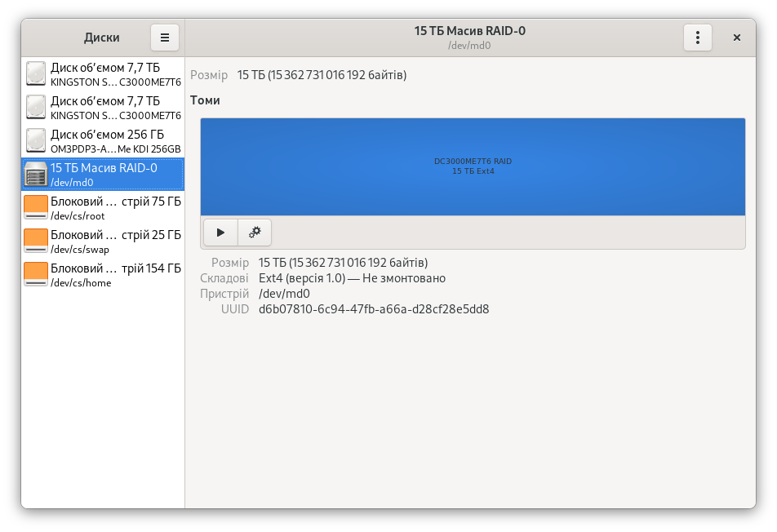
Task: Click volume size 15 ТБ bytes value
Action: (x=343, y=263)
